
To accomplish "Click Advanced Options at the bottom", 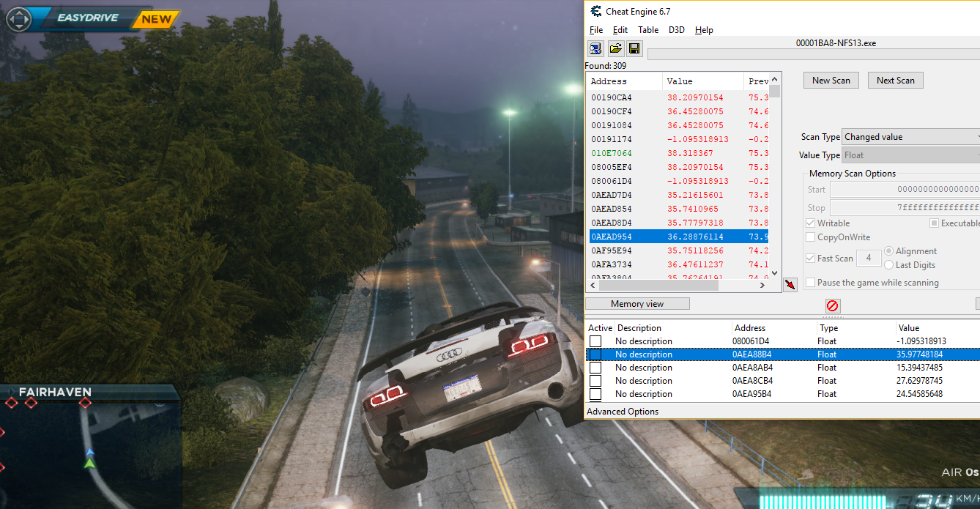I will point(623,412).
